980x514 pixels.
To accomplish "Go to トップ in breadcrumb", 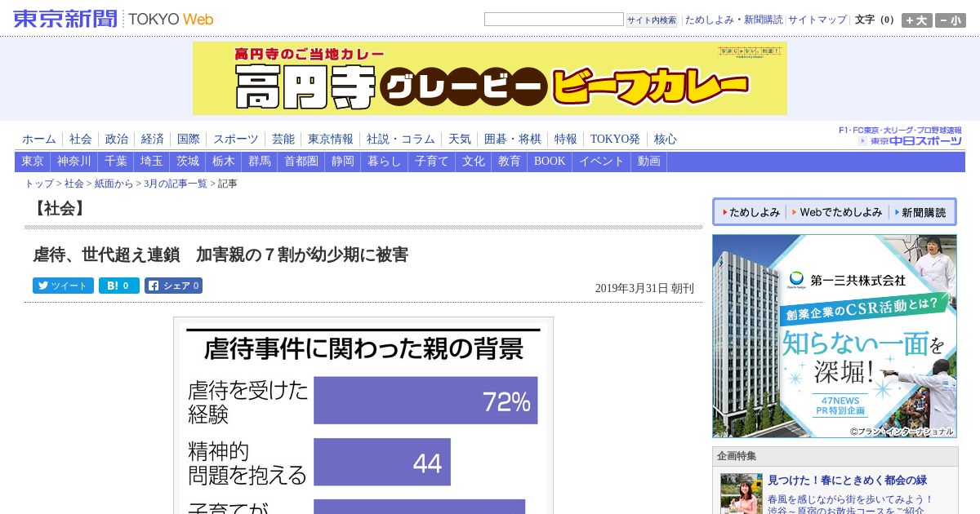I will point(39,184).
